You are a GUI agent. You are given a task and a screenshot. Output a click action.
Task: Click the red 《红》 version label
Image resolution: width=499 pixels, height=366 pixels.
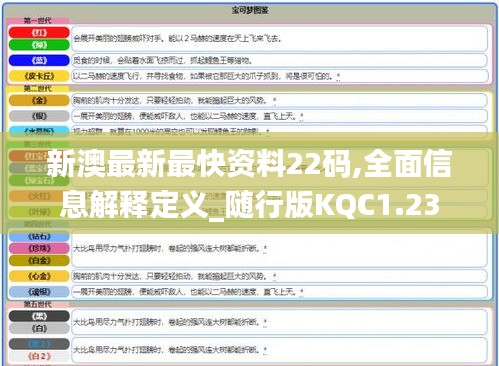tap(39, 32)
